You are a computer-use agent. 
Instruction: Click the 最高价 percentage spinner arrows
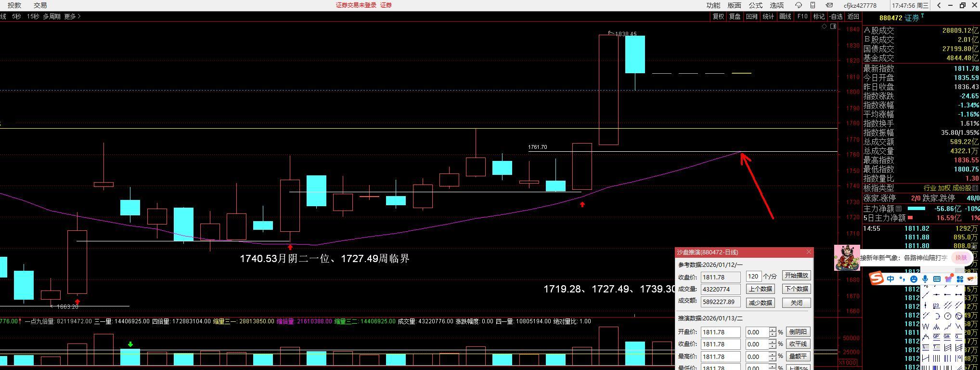[x=773, y=357]
